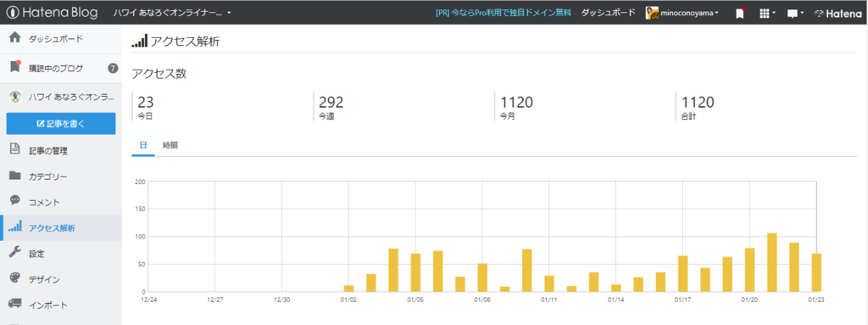Open コメント in sidebar
The width and height of the screenshot is (868, 325).
pyautogui.click(x=44, y=202)
